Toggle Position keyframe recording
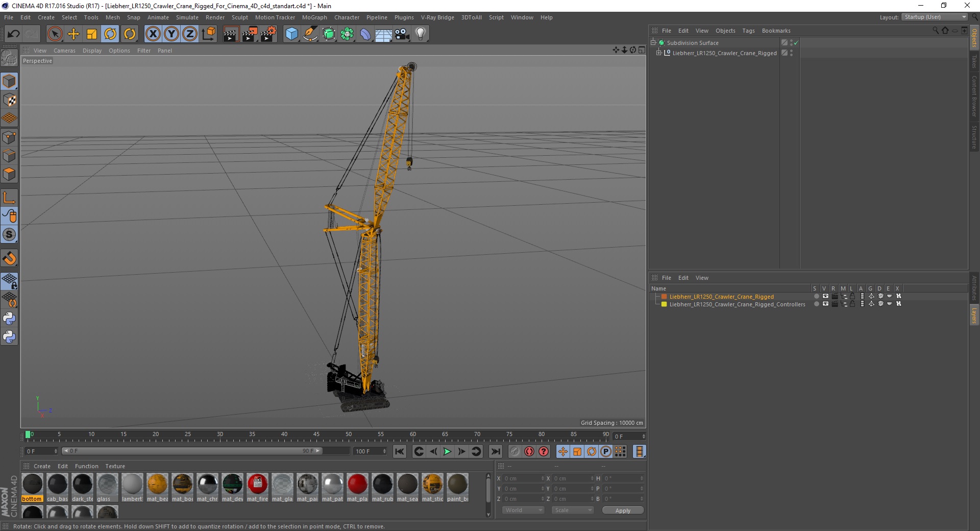The height and width of the screenshot is (531, 980). [x=563, y=451]
